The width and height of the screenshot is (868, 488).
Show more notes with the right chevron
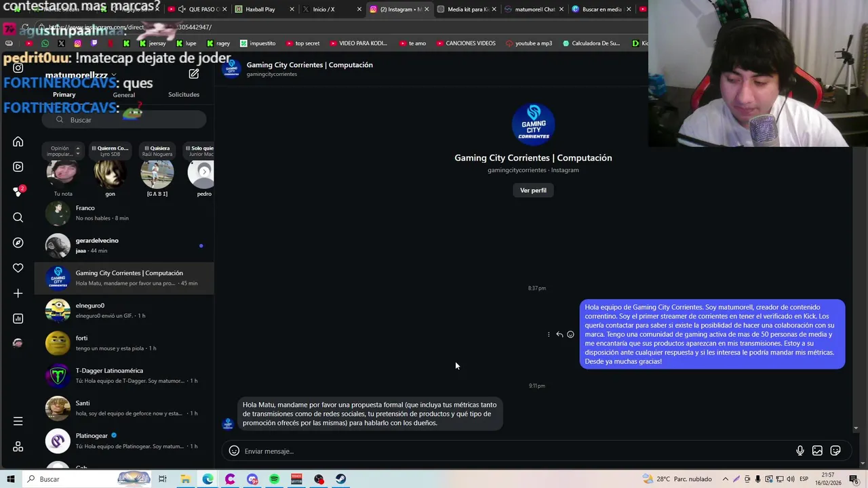point(204,171)
